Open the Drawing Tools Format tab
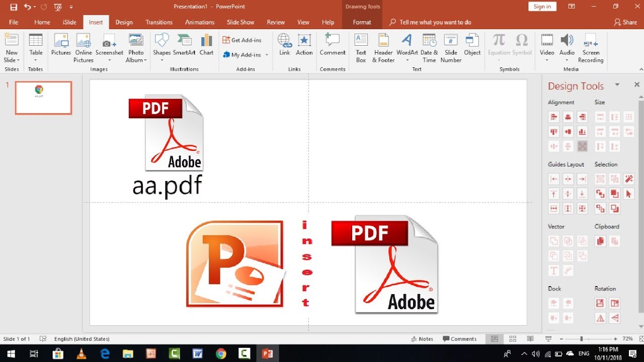This screenshot has width=644, height=362. [362, 22]
